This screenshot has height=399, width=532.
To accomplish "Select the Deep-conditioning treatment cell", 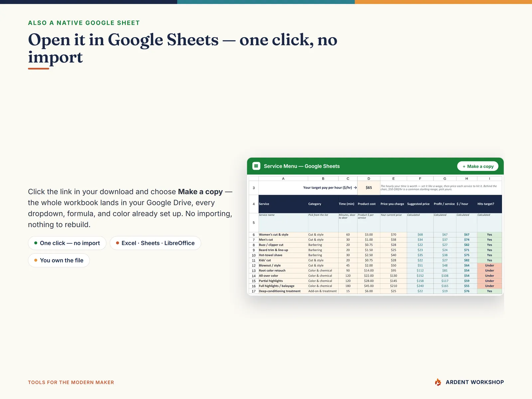I will (283, 291).
